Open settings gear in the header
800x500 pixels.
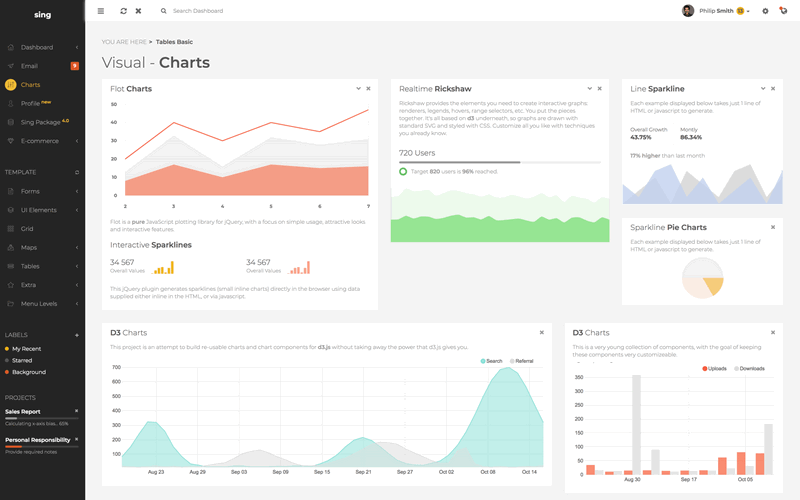(x=765, y=11)
